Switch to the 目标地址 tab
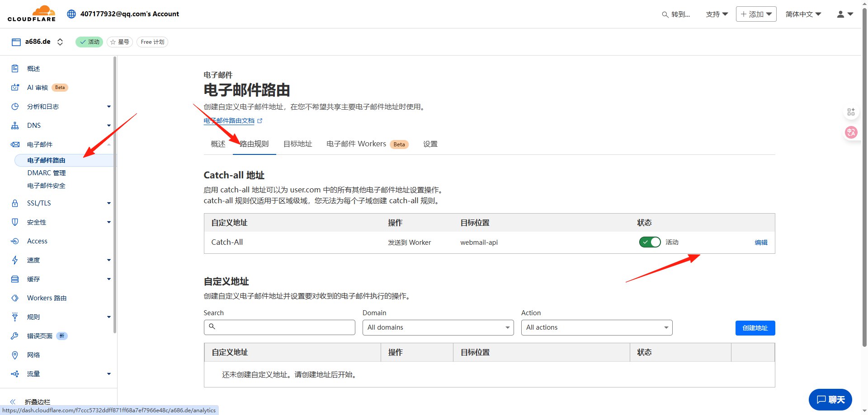 click(297, 144)
